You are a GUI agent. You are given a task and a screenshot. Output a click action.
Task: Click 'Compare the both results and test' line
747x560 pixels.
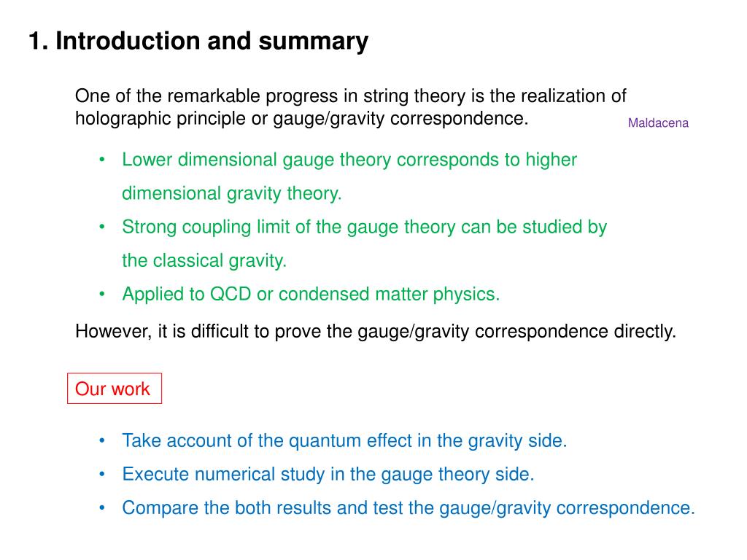pyautogui.click(x=409, y=508)
